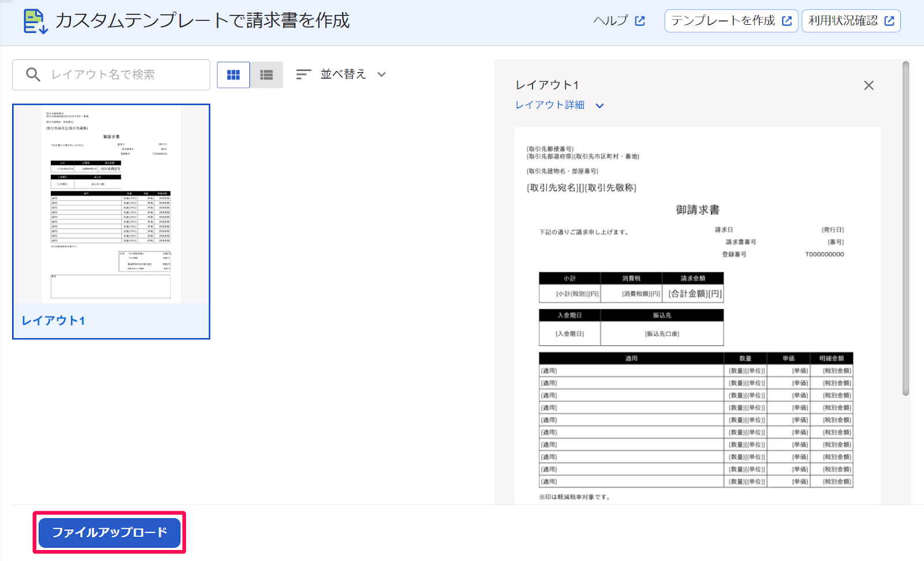Image resolution: width=924 pixels, height=561 pixels.
Task: Click the レイアウト1 heading in preview panel
Action: coord(547,85)
